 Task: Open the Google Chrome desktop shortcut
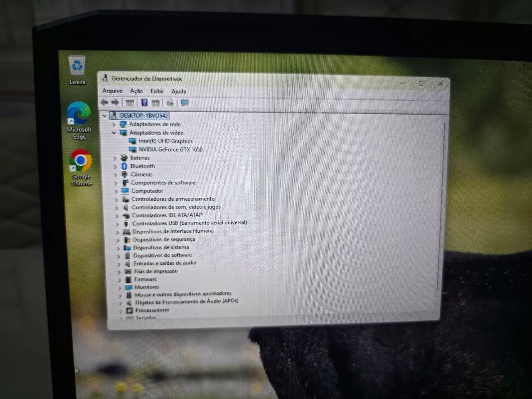coord(81,168)
